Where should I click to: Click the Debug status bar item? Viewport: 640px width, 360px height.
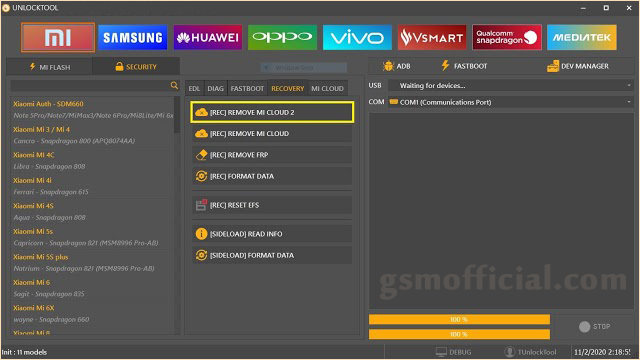click(453, 352)
